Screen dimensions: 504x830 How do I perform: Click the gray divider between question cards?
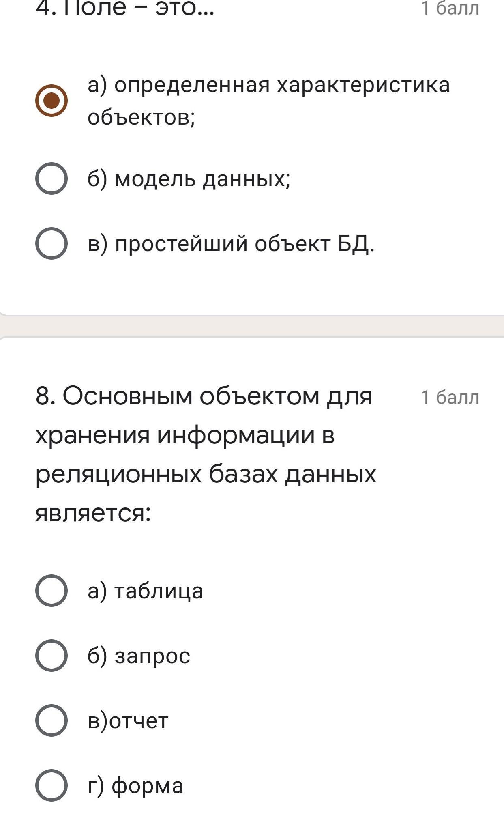coord(252,326)
